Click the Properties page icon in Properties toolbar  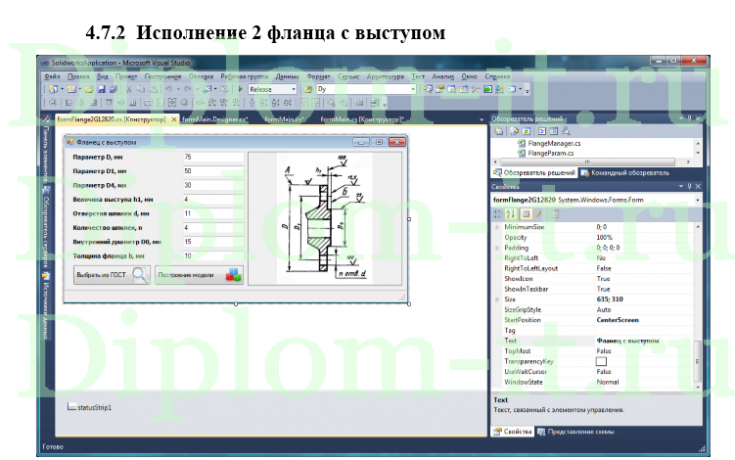pos(526,214)
